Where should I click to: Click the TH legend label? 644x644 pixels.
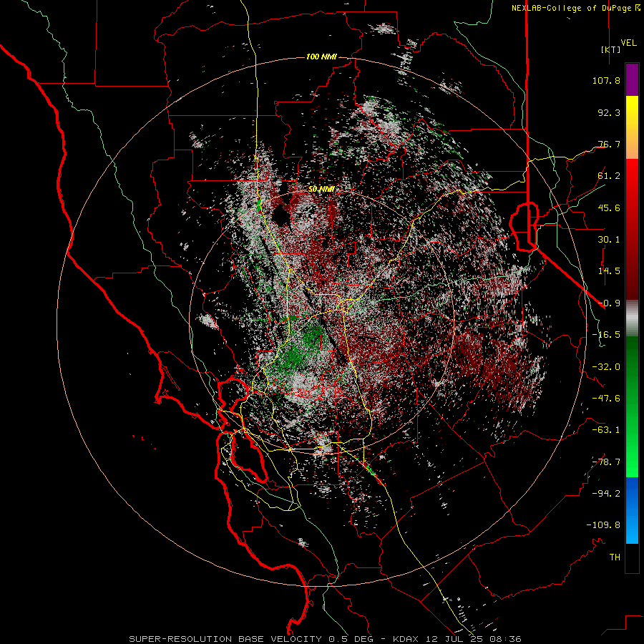[x=615, y=557]
